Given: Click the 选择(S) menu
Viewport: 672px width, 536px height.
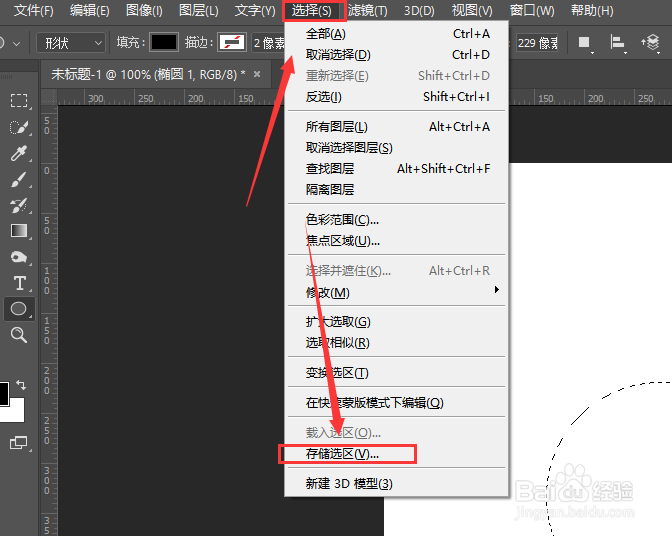Looking at the screenshot, I should [x=312, y=11].
